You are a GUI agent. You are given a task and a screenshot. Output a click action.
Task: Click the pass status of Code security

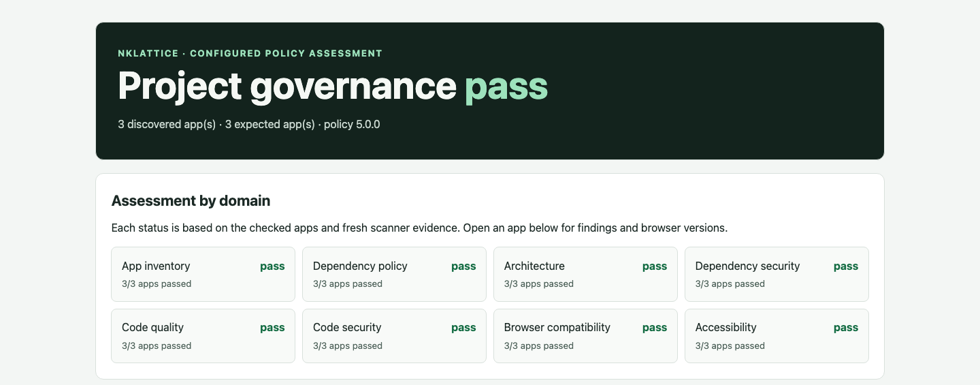coord(463,328)
